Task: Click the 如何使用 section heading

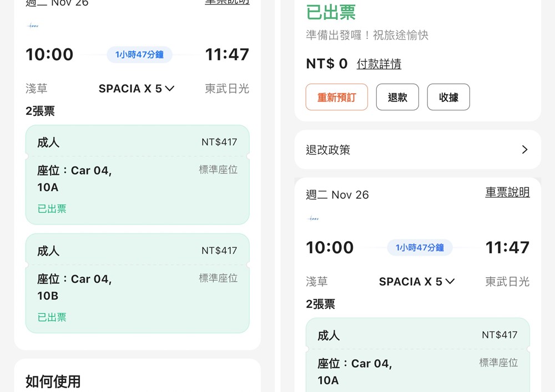Action: click(53, 381)
